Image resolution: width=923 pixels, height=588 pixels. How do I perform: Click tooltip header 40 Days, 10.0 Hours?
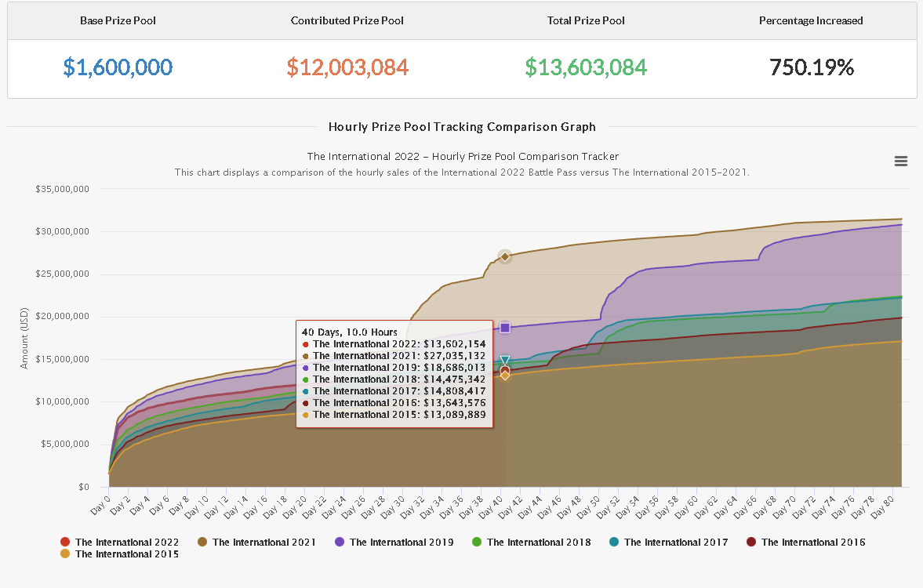[349, 332]
